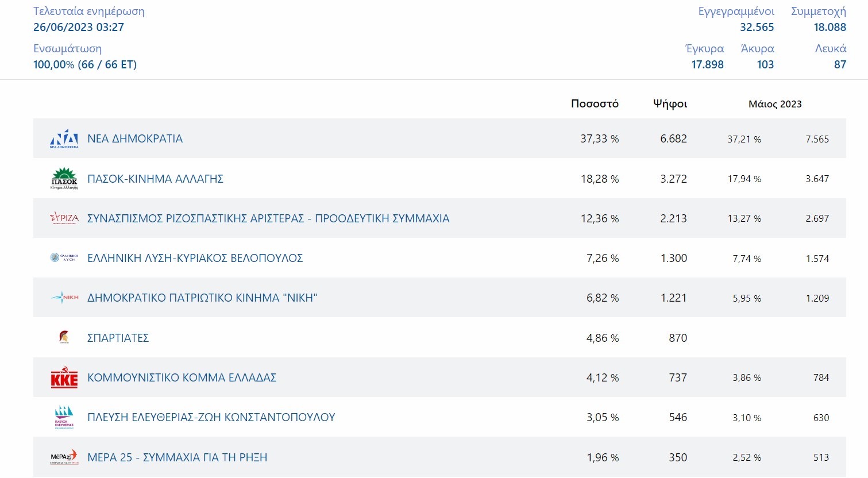
Task: Click the 100,00% (66 / 66 ET) value
Action: pos(85,64)
